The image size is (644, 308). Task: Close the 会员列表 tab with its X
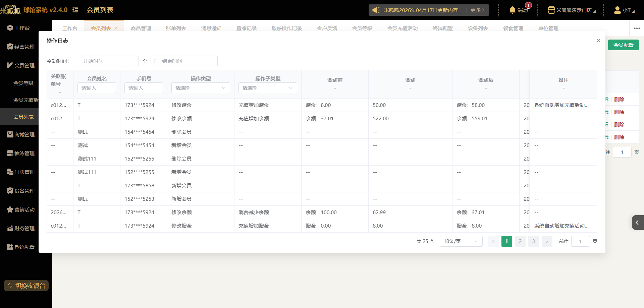click(x=116, y=28)
